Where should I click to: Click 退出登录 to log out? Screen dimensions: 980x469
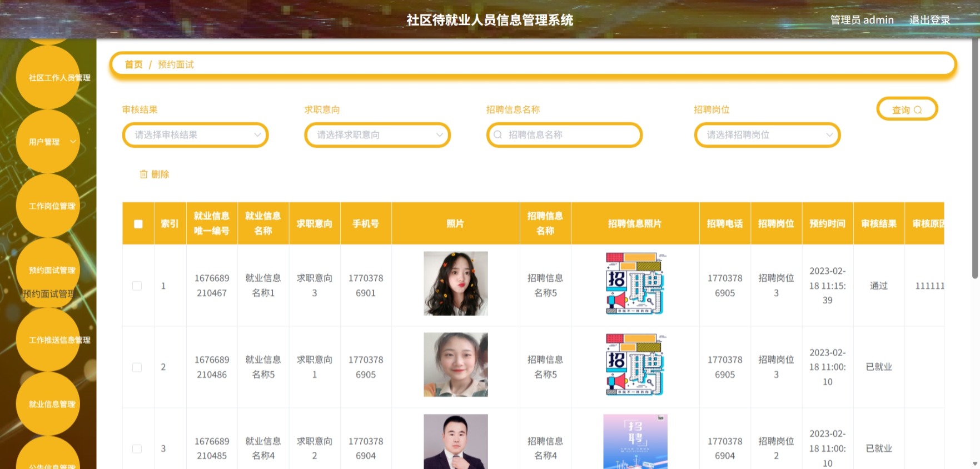click(929, 20)
